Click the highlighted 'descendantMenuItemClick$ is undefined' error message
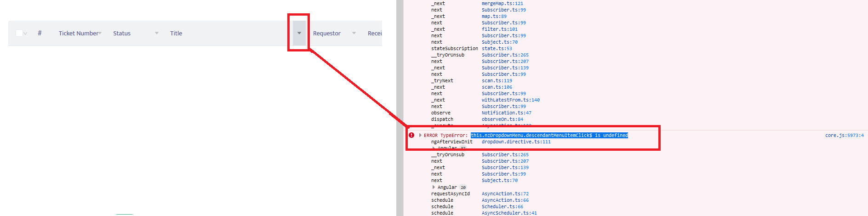This screenshot has height=216, width=868. click(549, 135)
